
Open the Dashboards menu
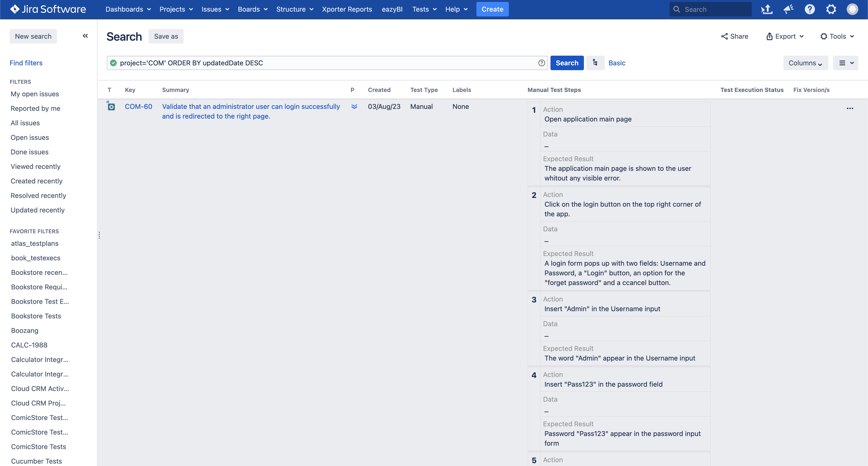(128, 9)
